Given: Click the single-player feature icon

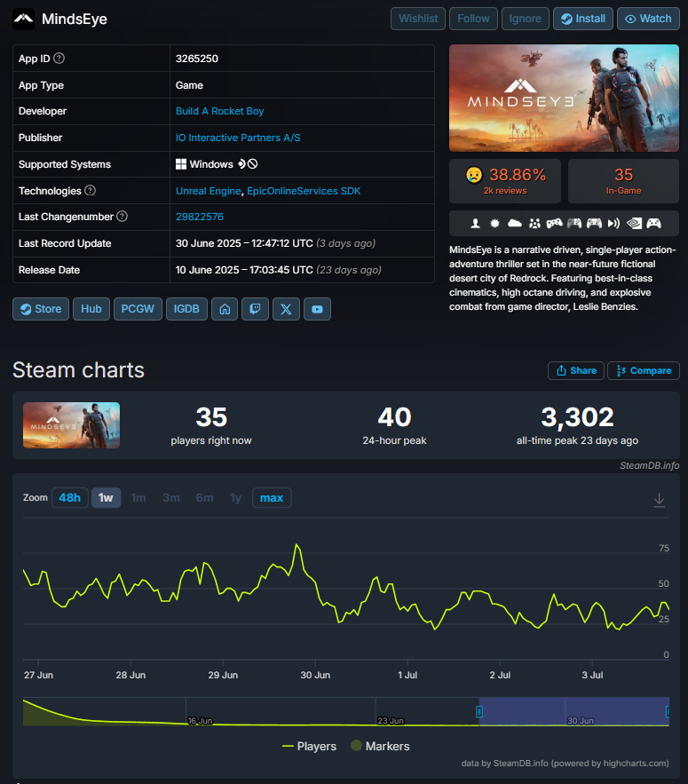Looking at the screenshot, I should tap(475, 224).
